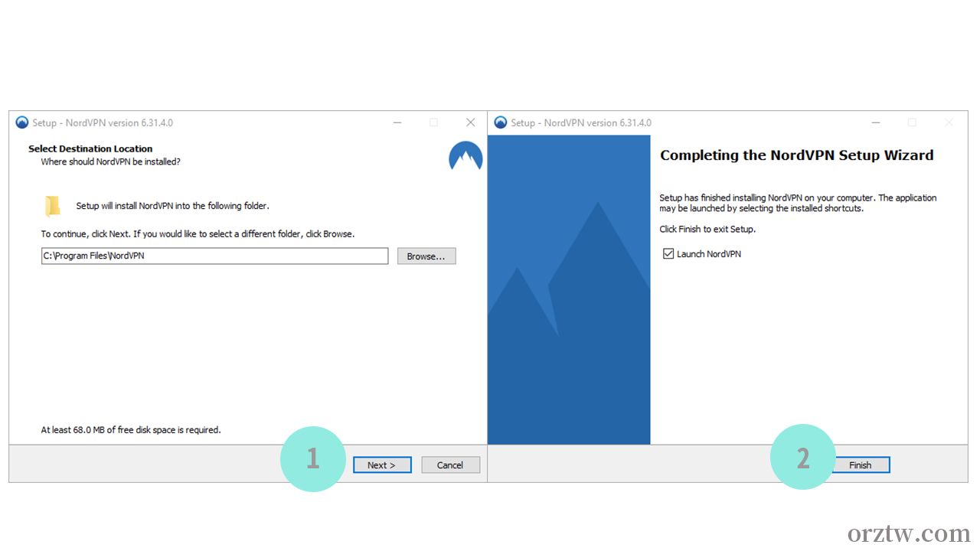Uncheck the Launch NordVPN checkbox
The image size is (980, 551).
(668, 254)
